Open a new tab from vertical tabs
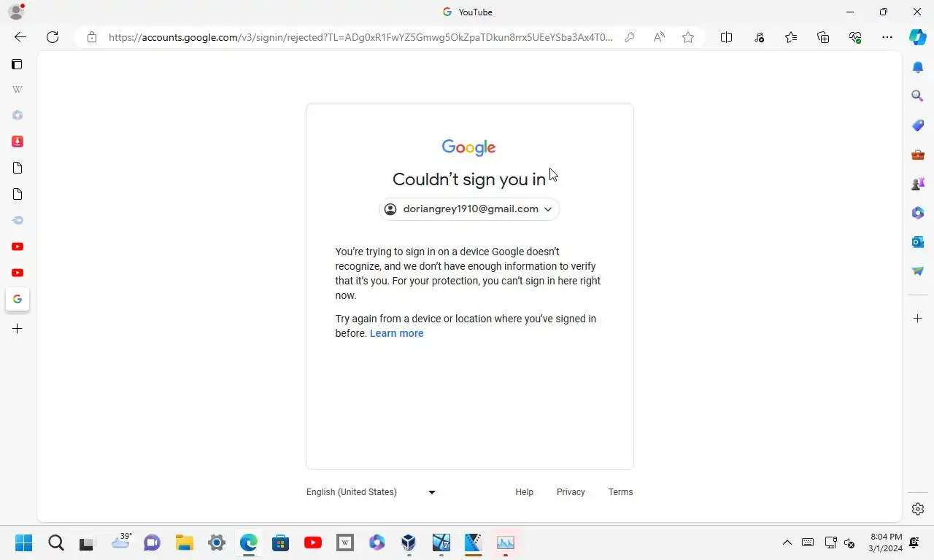This screenshot has height=560, width=934. pyautogui.click(x=18, y=329)
